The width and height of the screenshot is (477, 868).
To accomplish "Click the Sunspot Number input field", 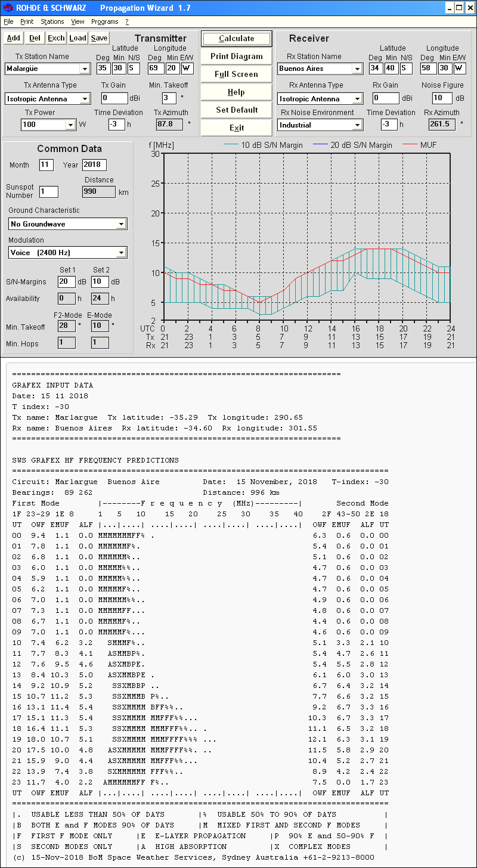I will click(49, 192).
